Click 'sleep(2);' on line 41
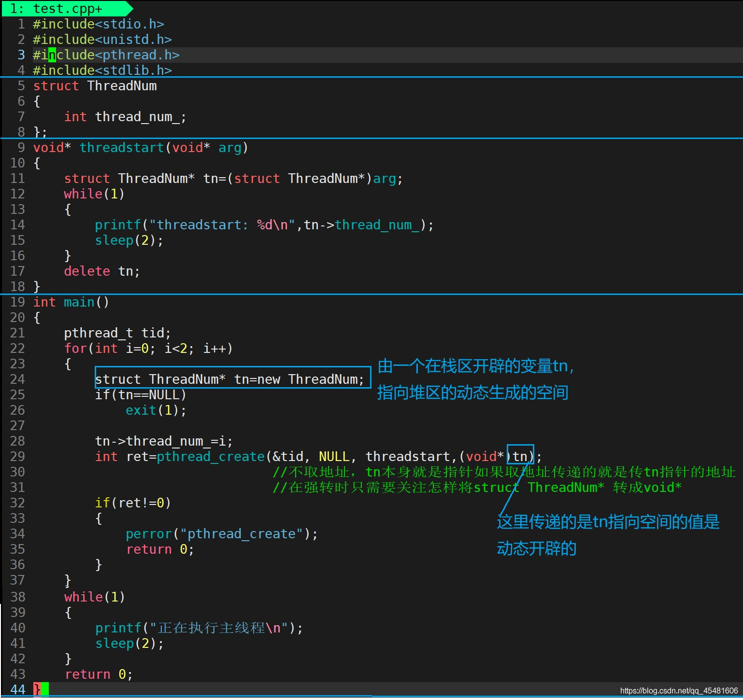The width and height of the screenshot is (743, 700). (129, 644)
